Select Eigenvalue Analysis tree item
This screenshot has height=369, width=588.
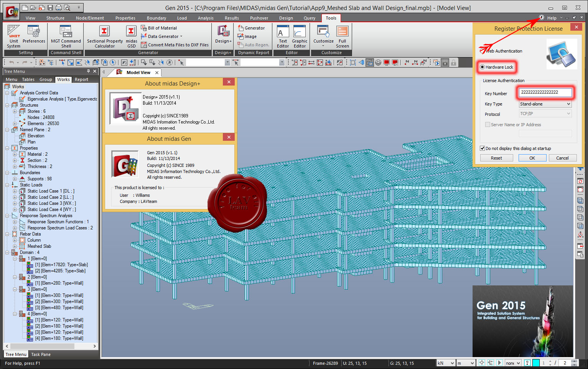62,99
